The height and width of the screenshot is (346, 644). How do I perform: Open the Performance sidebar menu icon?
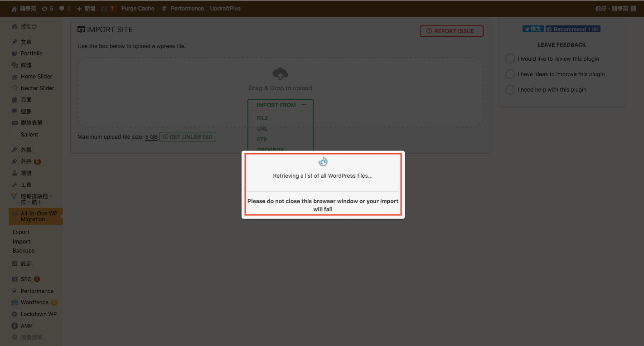[15, 291]
